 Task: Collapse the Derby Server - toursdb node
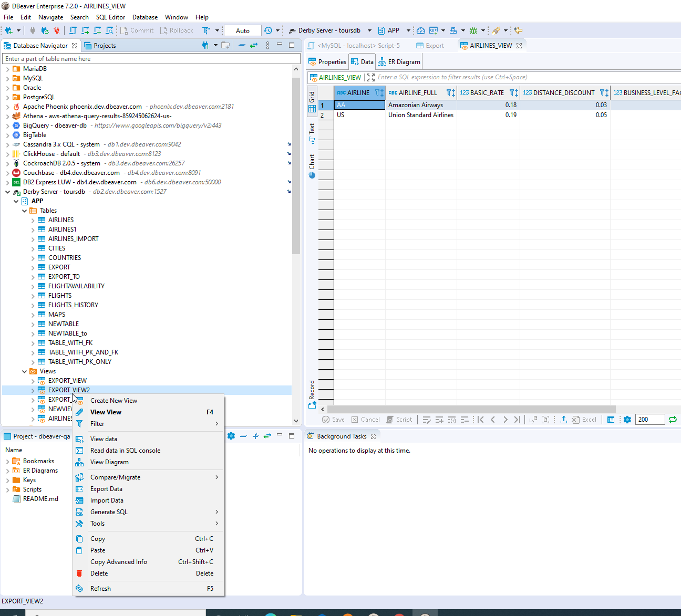[7, 192]
